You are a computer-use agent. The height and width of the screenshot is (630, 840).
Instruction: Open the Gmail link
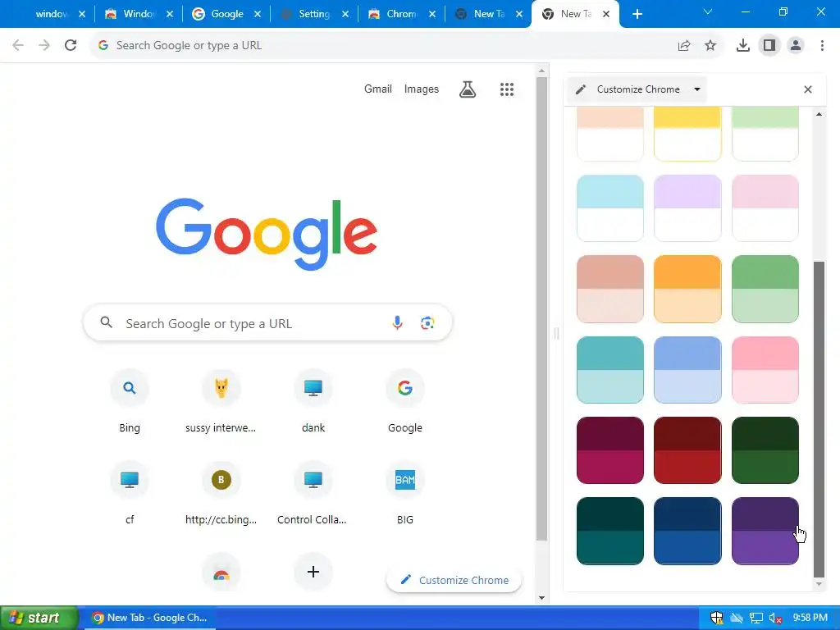tap(378, 89)
